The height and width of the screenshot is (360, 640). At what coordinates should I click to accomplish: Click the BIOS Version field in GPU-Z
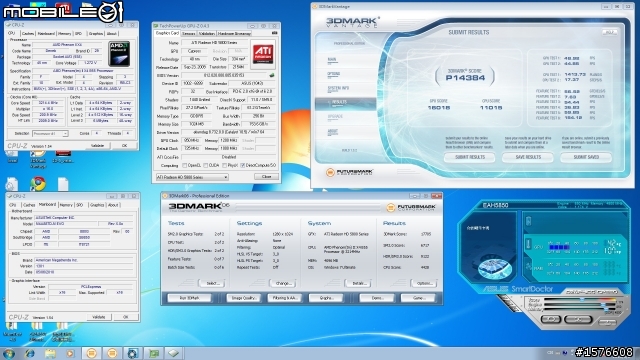tap(224, 76)
